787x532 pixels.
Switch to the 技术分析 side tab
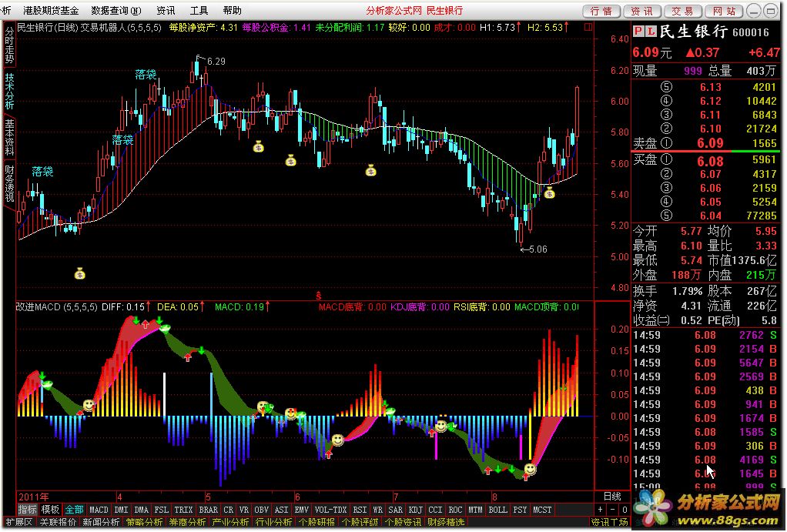coord(9,92)
